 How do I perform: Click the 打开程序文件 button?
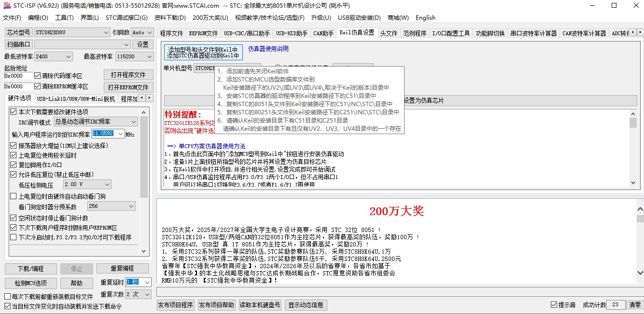128,75
